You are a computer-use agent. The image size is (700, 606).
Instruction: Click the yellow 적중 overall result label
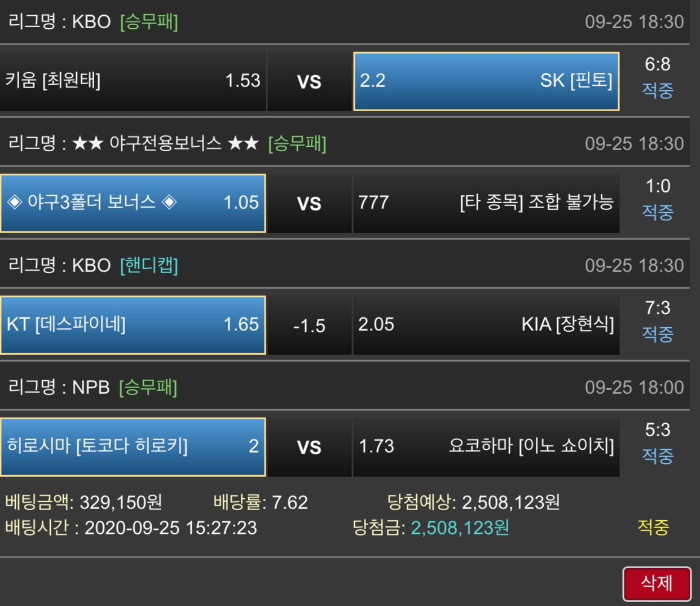point(653,527)
